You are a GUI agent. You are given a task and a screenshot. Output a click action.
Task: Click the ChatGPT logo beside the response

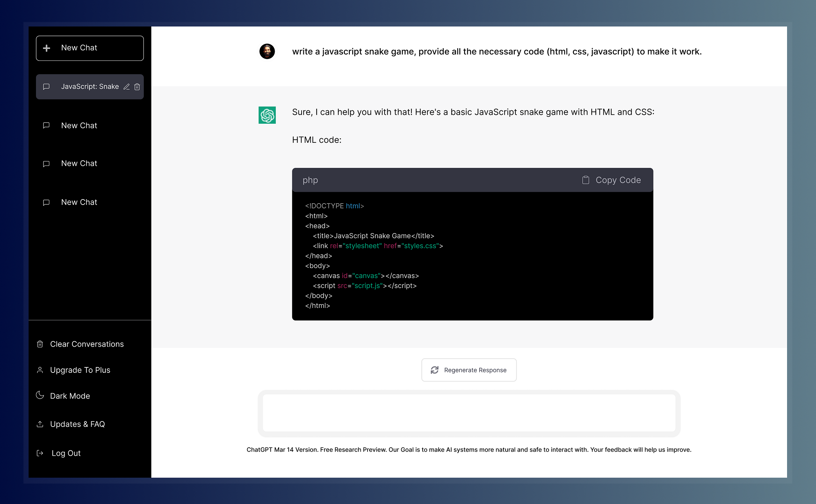[x=267, y=115]
